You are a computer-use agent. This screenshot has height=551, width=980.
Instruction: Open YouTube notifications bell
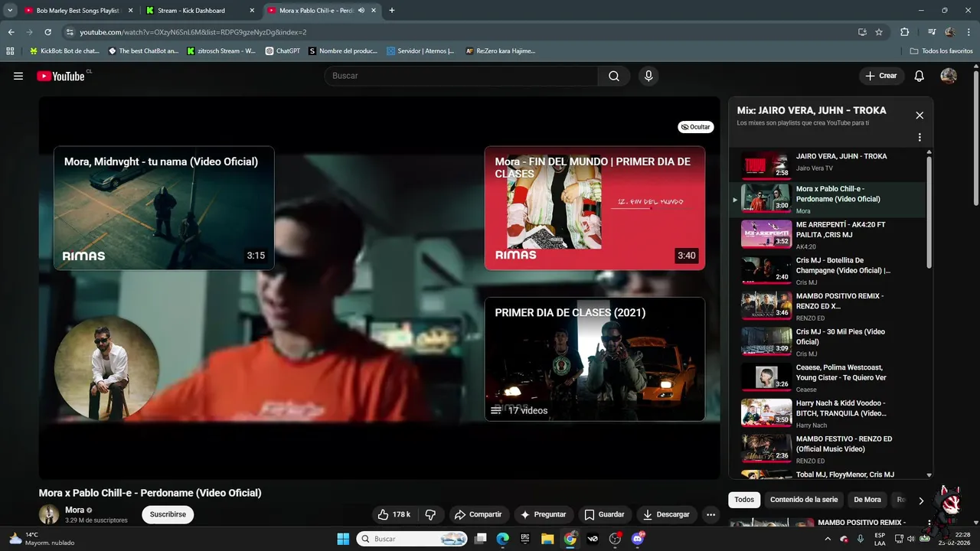tap(920, 76)
